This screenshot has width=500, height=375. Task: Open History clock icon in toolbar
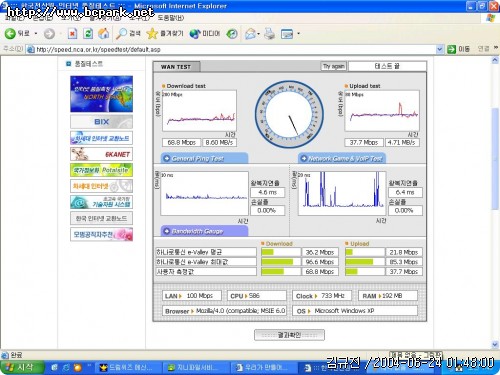232,33
